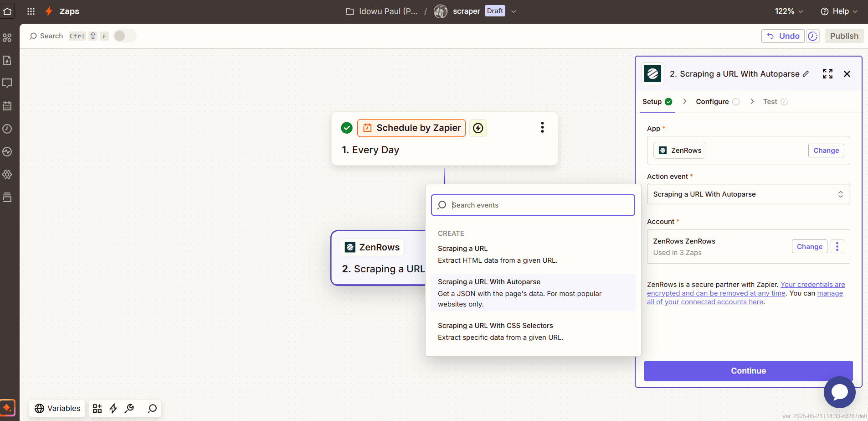The height and width of the screenshot is (421, 868).
Task: Toggle the switch beside the Search shortcut
Action: (x=124, y=36)
